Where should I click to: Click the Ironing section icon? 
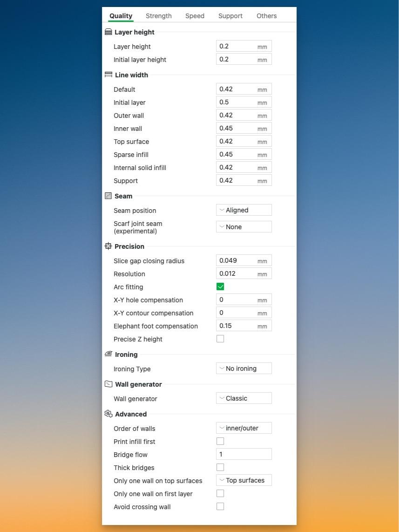108,354
